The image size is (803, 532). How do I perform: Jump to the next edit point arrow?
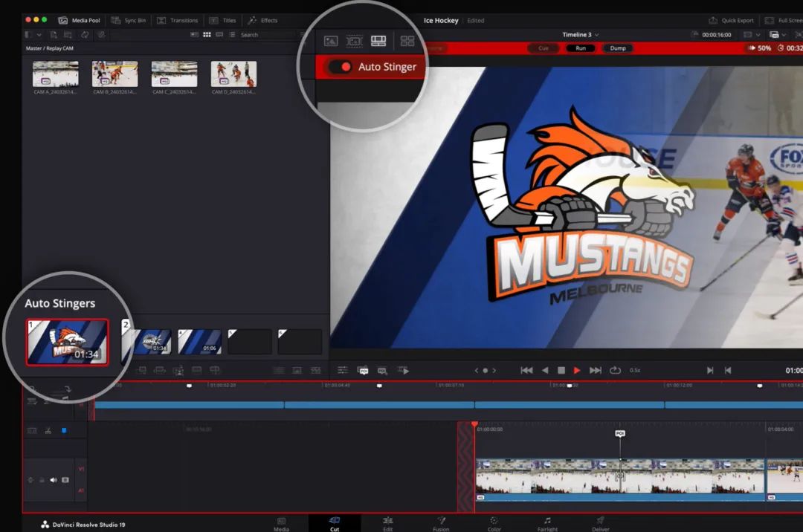tap(494, 370)
